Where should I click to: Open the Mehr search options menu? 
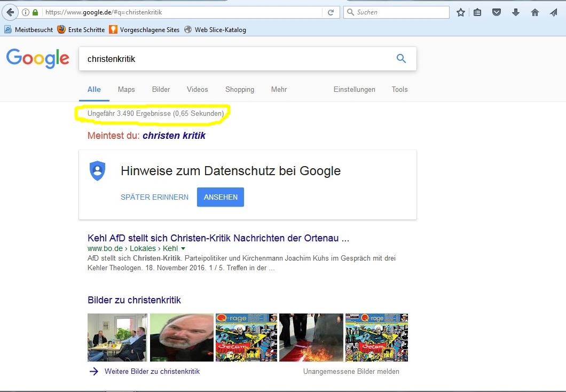pyautogui.click(x=279, y=90)
